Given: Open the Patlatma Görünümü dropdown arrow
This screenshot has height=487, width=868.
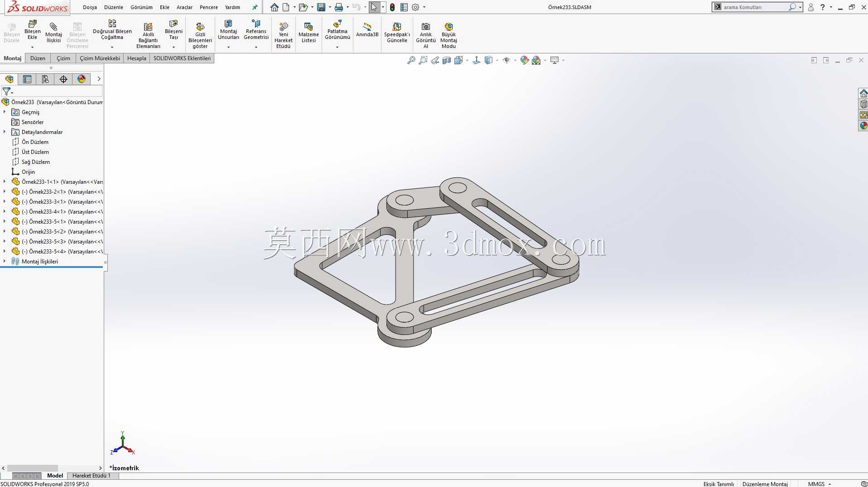Looking at the screenshot, I should (x=338, y=47).
